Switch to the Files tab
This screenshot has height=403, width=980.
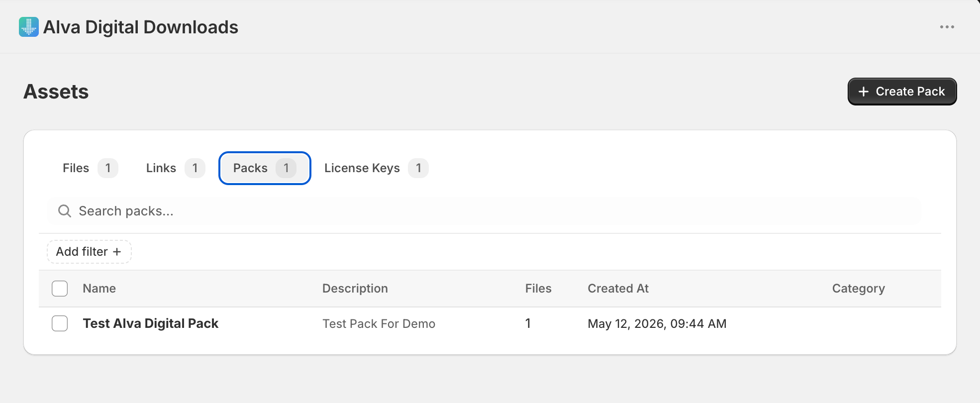90,168
